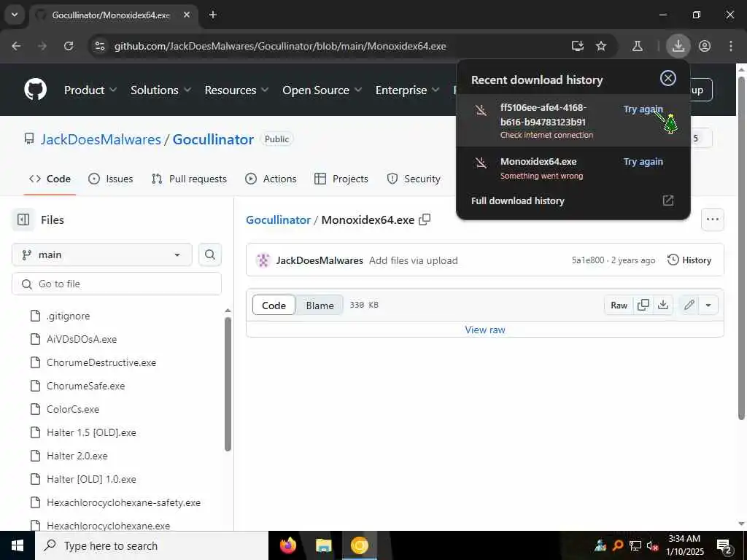Open .gitignore in file tree
Image resolution: width=747 pixels, height=560 pixels.
click(x=69, y=316)
